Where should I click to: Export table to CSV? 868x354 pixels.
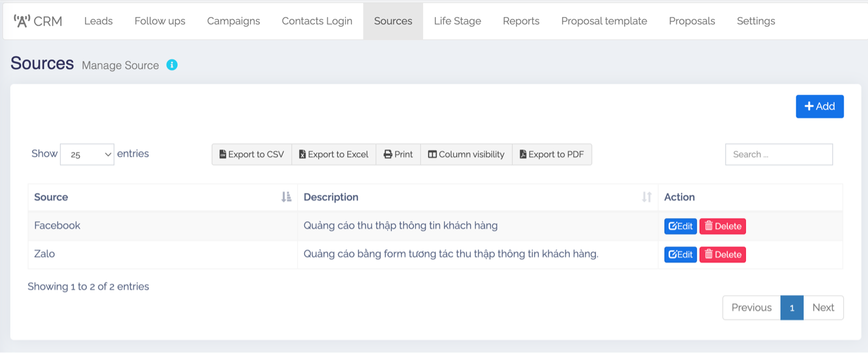[251, 154]
